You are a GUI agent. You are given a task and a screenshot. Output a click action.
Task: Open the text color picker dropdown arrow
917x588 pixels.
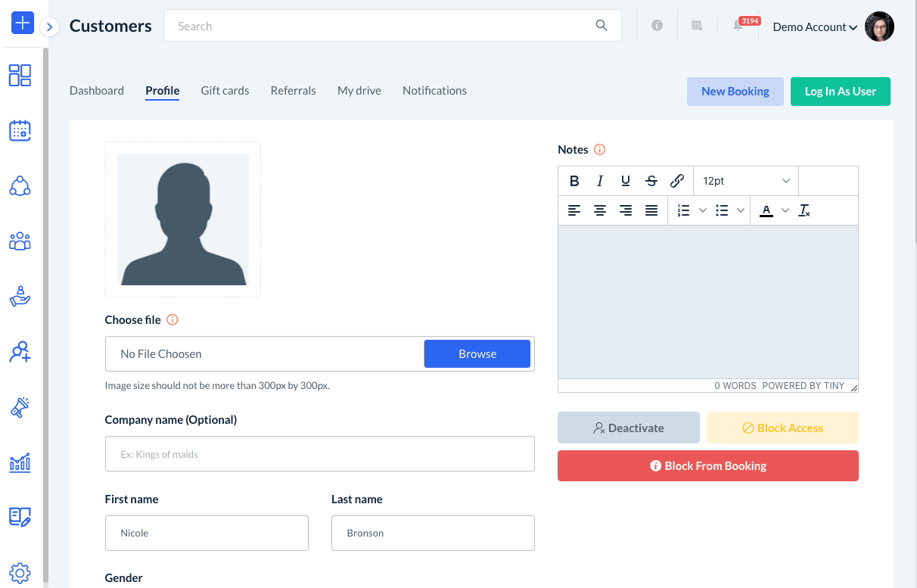785,210
